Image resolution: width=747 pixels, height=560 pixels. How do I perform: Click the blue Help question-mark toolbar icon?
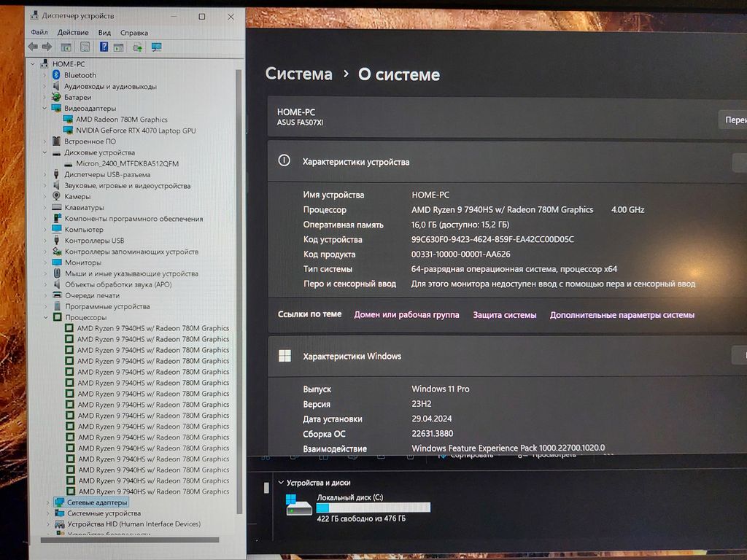tap(103, 47)
